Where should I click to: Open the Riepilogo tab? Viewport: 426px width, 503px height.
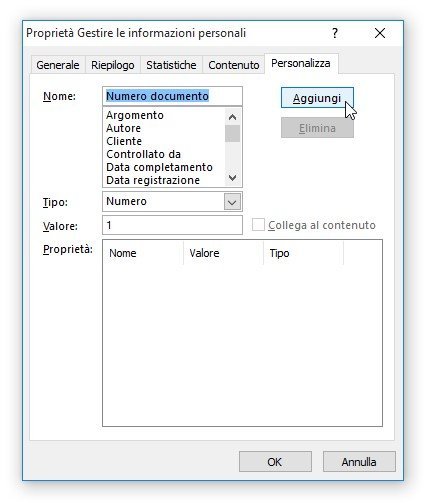[x=113, y=65]
